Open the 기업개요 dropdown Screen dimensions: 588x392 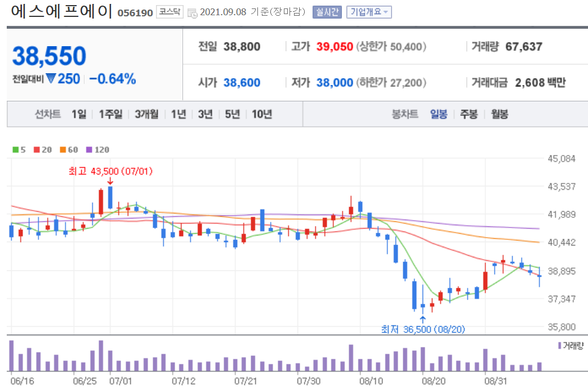tap(369, 12)
